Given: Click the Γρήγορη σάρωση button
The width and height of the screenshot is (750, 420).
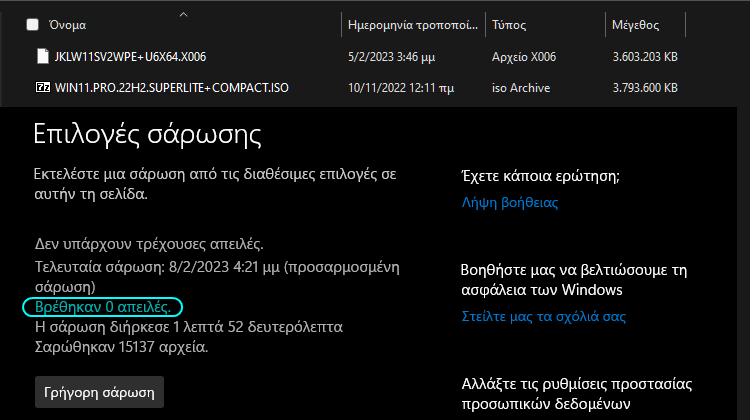Looking at the screenshot, I should point(99,392).
